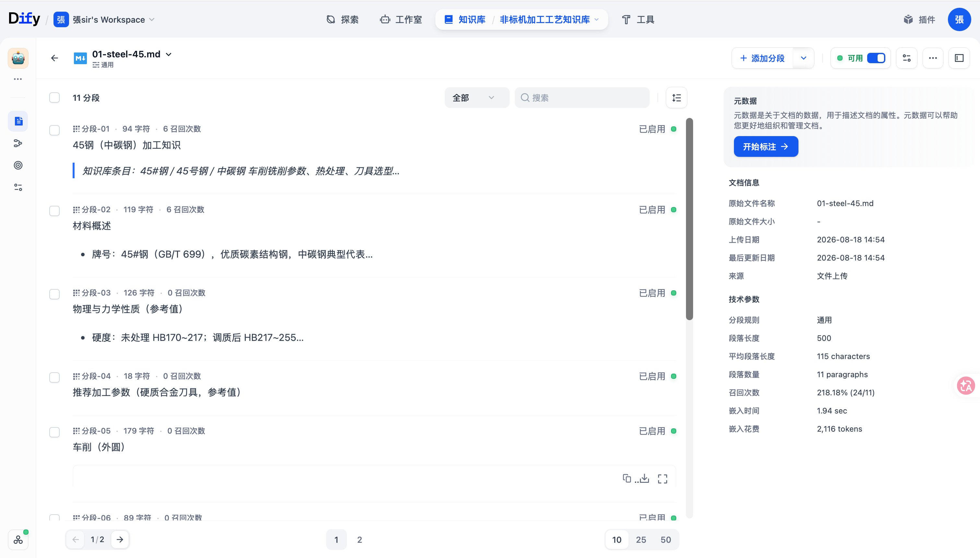Go to the 工作室 tab
980x558 pixels.
pyautogui.click(x=401, y=19)
